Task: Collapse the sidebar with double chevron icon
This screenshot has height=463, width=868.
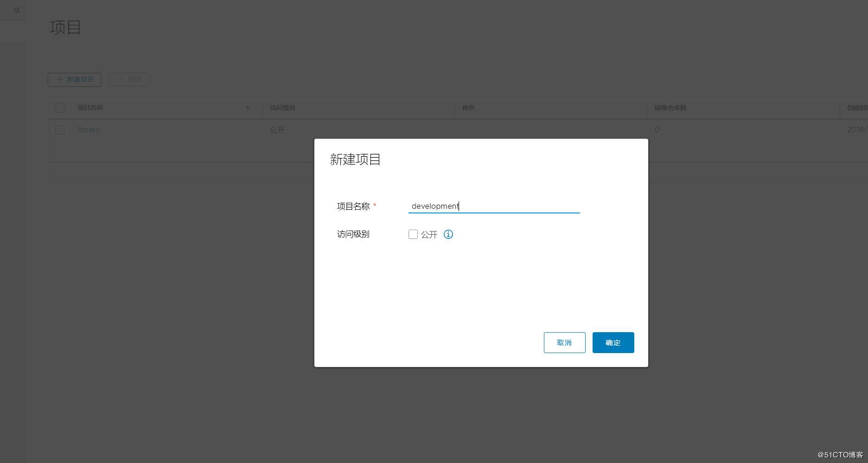Action: click(x=17, y=10)
